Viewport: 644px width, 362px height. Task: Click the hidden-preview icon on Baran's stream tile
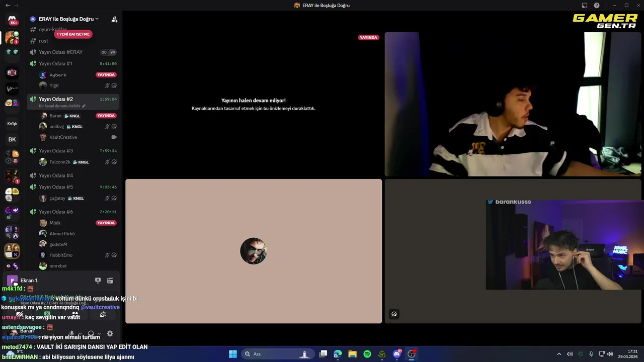tap(394, 314)
